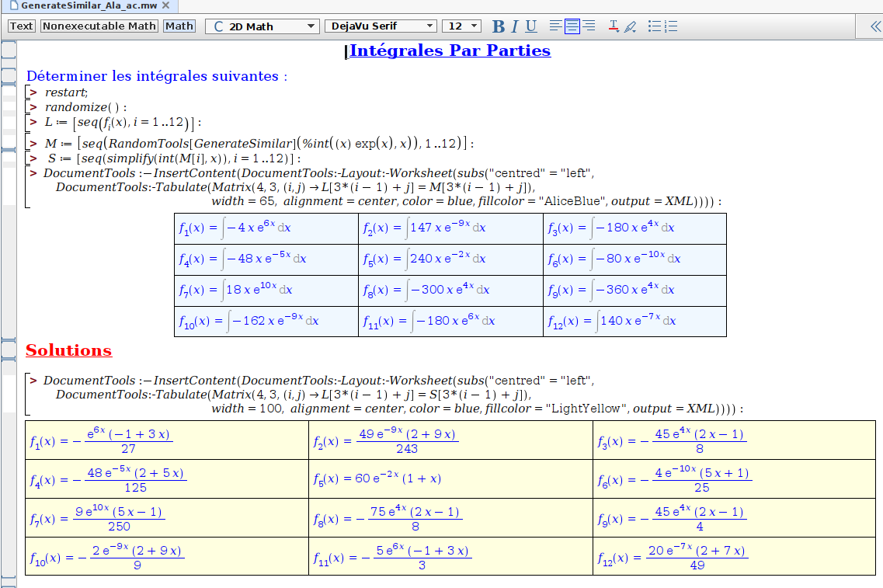
Task: Collapse the toolbar with double chevron
Action: 875,26
